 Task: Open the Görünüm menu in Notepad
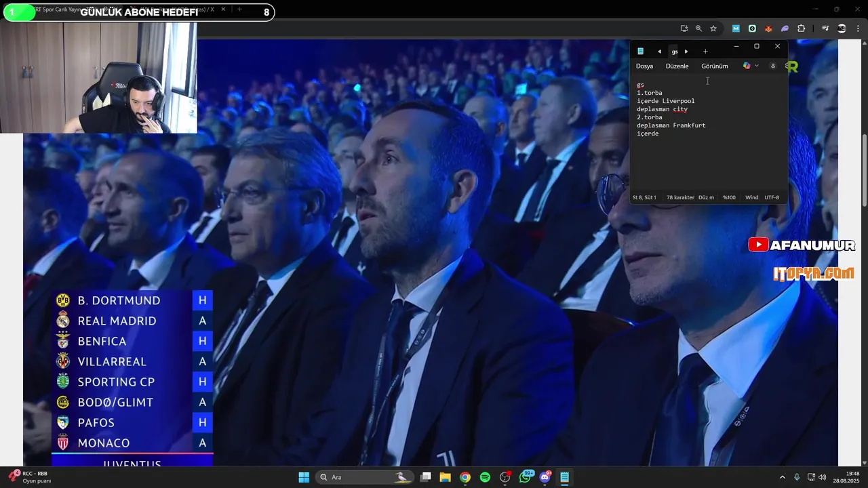715,66
